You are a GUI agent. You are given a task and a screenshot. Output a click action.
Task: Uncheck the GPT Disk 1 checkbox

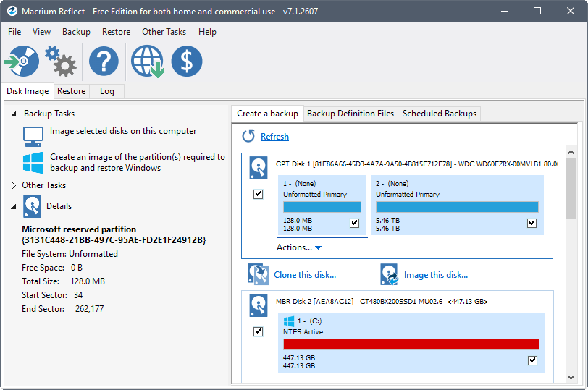(x=259, y=195)
